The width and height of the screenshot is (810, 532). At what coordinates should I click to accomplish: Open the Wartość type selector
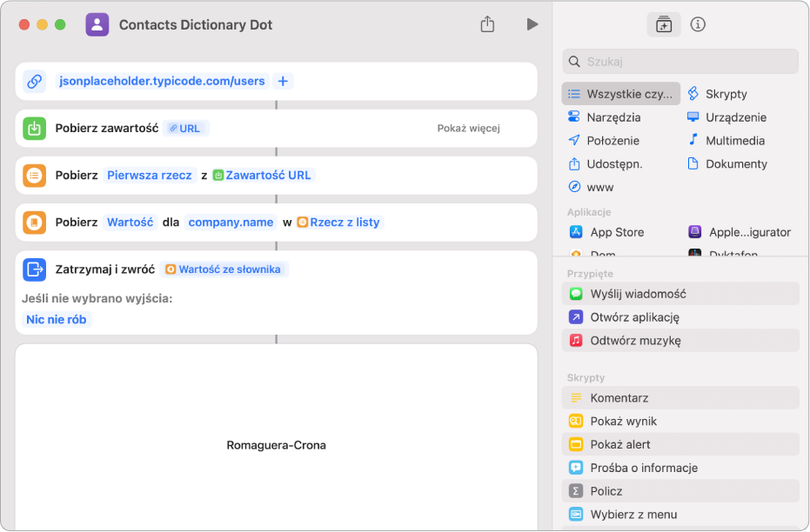[131, 222]
